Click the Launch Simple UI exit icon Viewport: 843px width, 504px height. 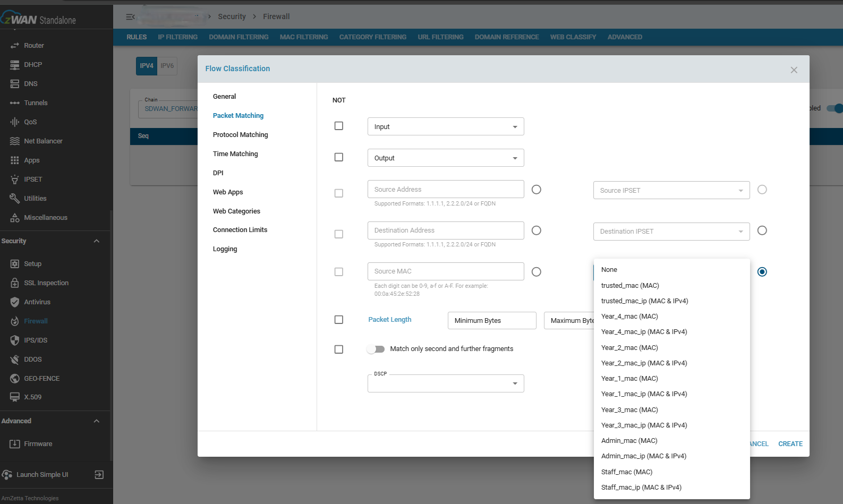click(99, 474)
